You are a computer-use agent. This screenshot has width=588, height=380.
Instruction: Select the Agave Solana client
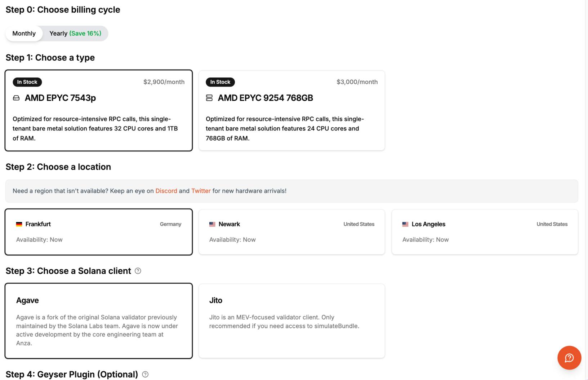pos(98,321)
